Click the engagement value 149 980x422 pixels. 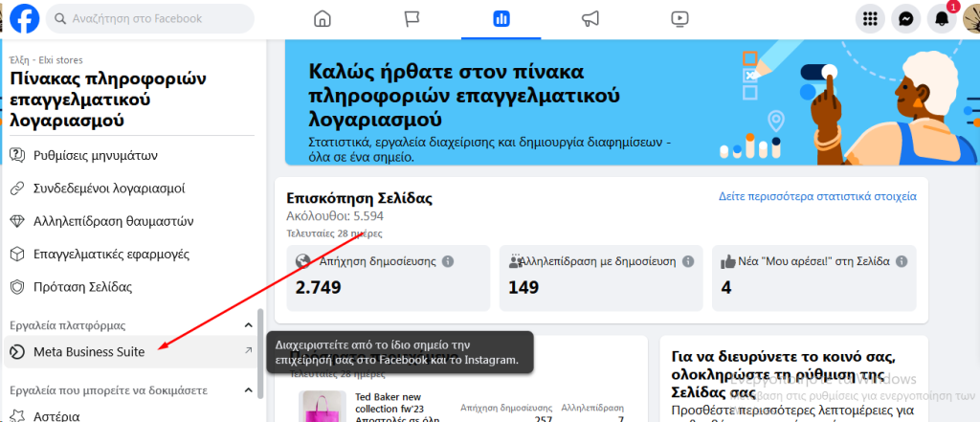(x=523, y=288)
